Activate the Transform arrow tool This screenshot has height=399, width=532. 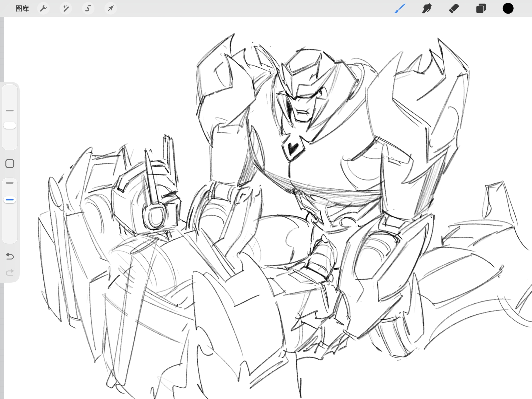(110, 9)
